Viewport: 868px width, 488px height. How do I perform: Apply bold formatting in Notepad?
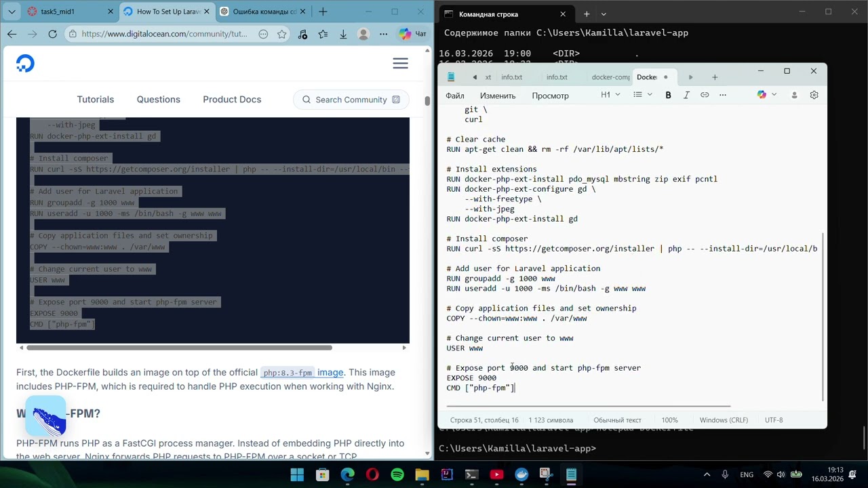[668, 95]
